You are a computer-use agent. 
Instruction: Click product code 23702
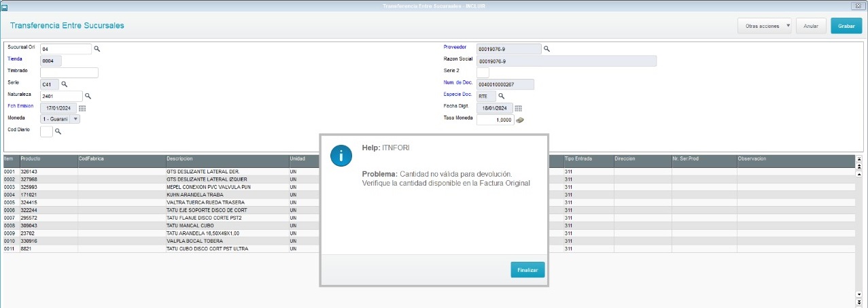27,233
